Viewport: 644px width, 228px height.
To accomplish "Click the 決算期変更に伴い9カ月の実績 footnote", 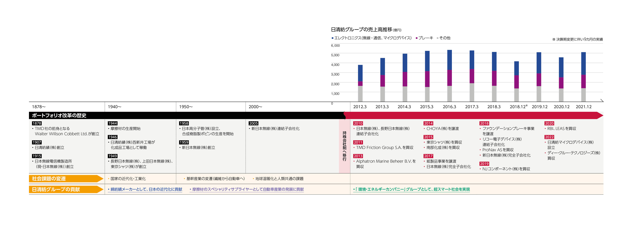I will [578, 39].
